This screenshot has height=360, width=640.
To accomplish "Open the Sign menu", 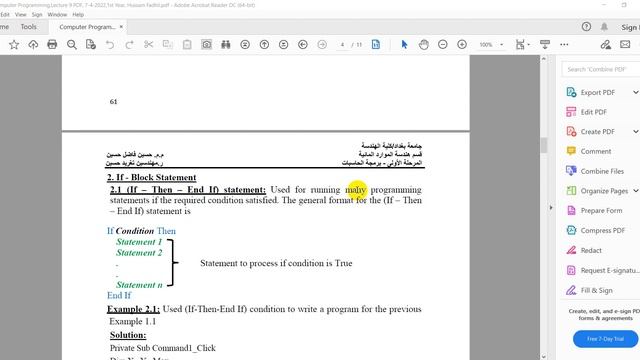I will click(x=37, y=15).
